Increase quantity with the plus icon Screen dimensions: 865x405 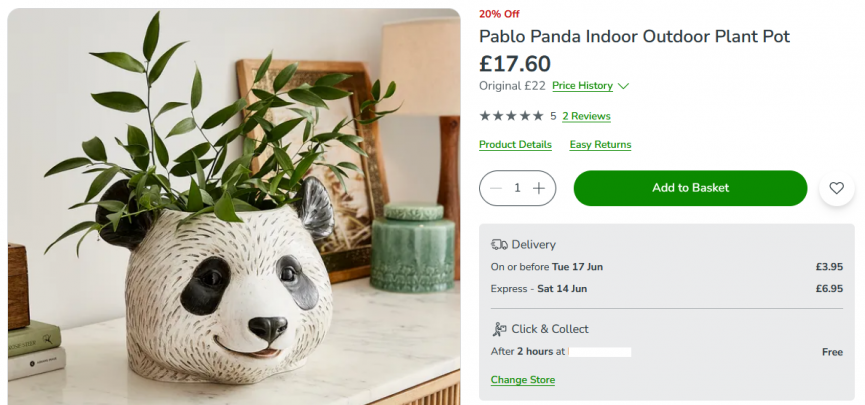click(x=539, y=188)
